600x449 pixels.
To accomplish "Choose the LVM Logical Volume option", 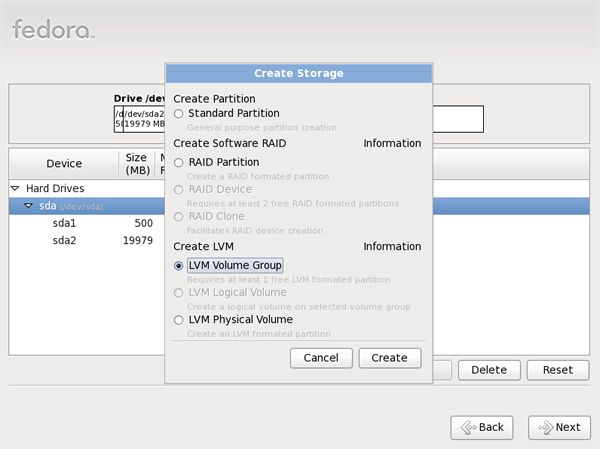I will click(x=178, y=293).
